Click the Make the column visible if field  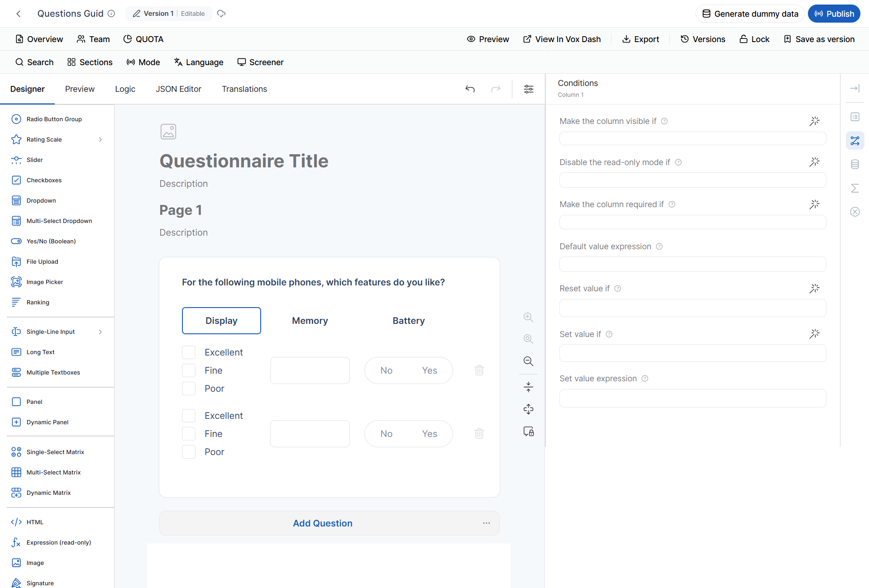pyautogui.click(x=692, y=138)
